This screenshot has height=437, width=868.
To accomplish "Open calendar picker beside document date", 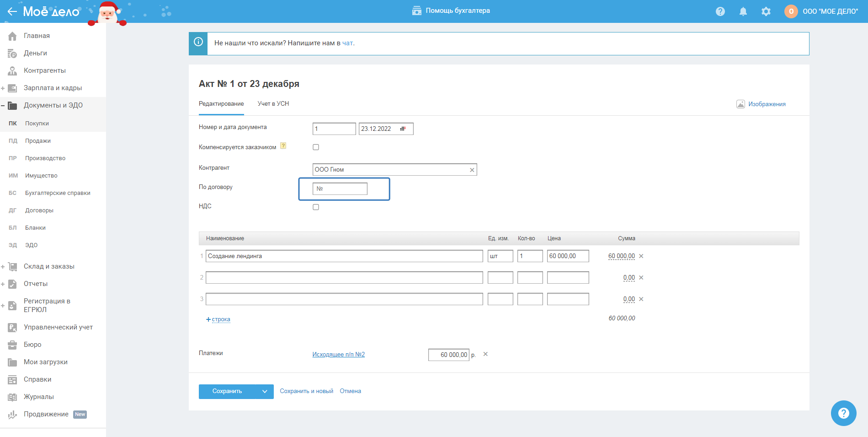I will pos(403,129).
